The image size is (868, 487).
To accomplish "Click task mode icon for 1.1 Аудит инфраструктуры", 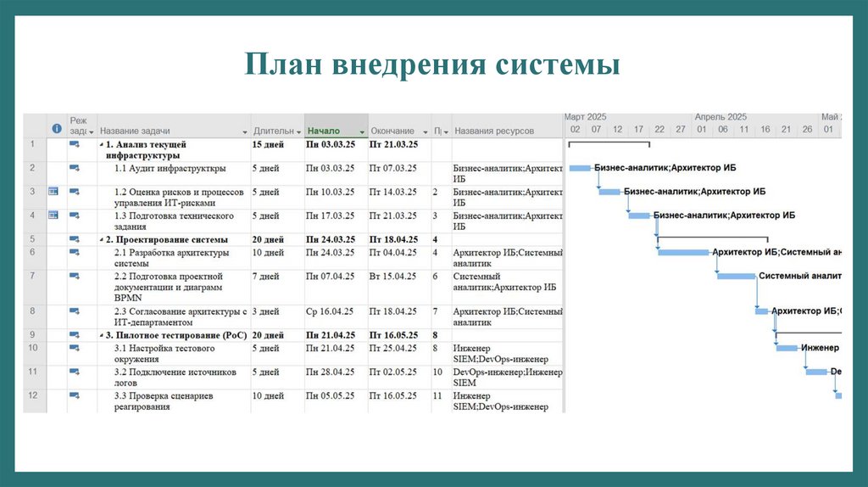I will click(x=75, y=168).
